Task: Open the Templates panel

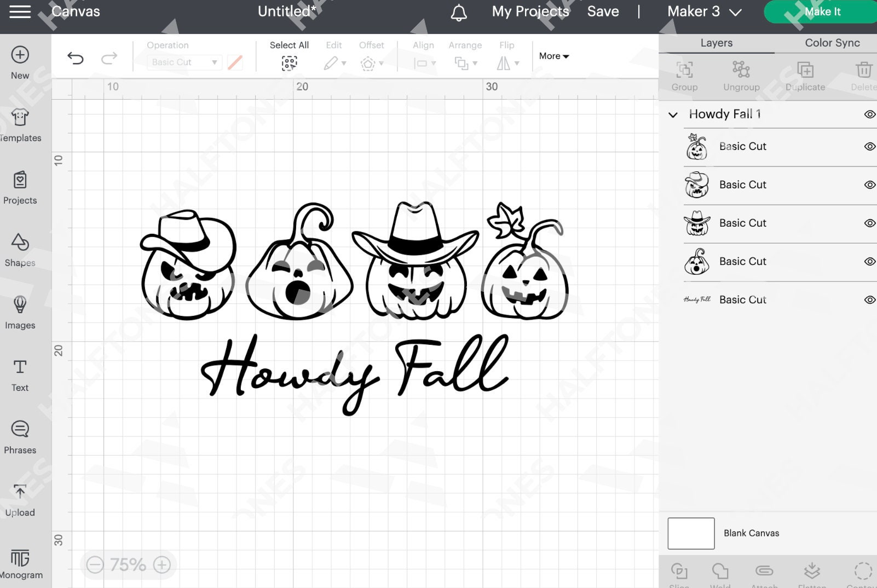Action: [20, 125]
